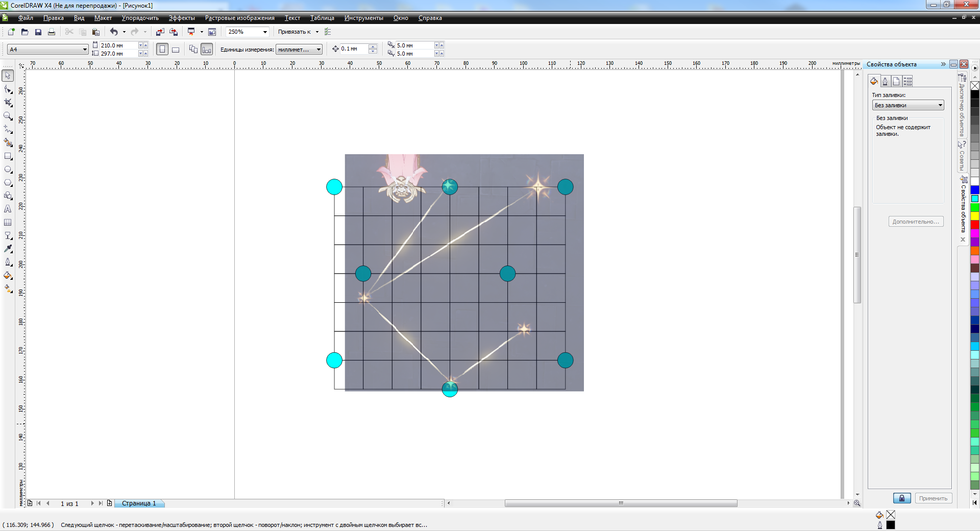980x531 pixels.
Task: Click the Paste clipboard icon
Action: pos(95,32)
